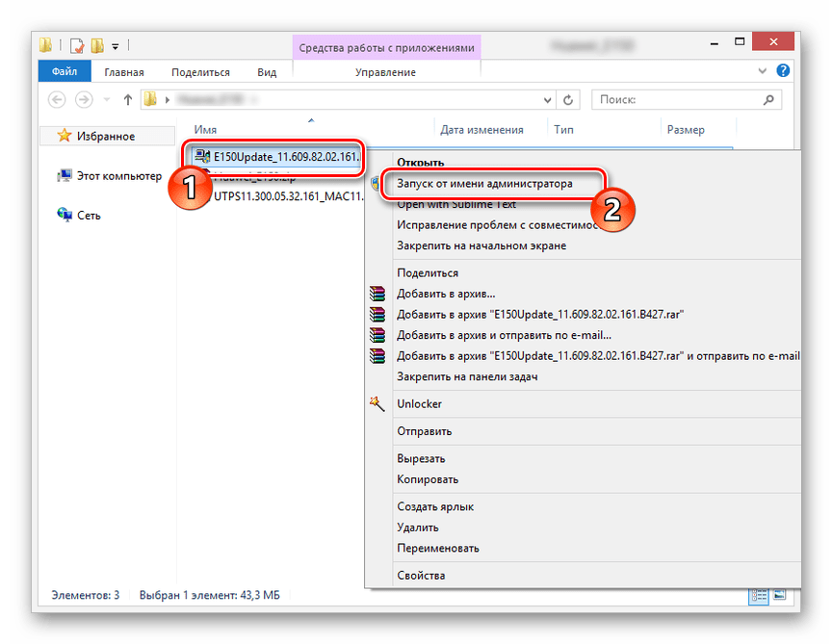Open the Вид tab
The image size is (832, 644).
pyautogui.click(x=267, y=72)
